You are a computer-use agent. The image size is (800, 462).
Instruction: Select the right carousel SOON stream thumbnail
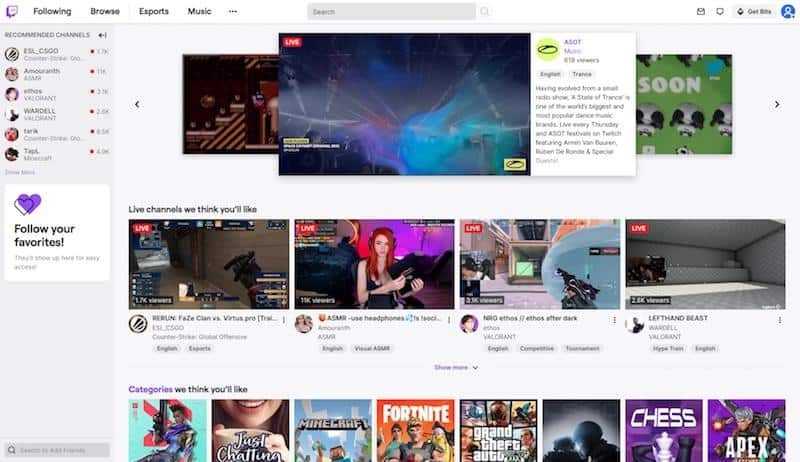pyautogui.click(x=684, y=105)
